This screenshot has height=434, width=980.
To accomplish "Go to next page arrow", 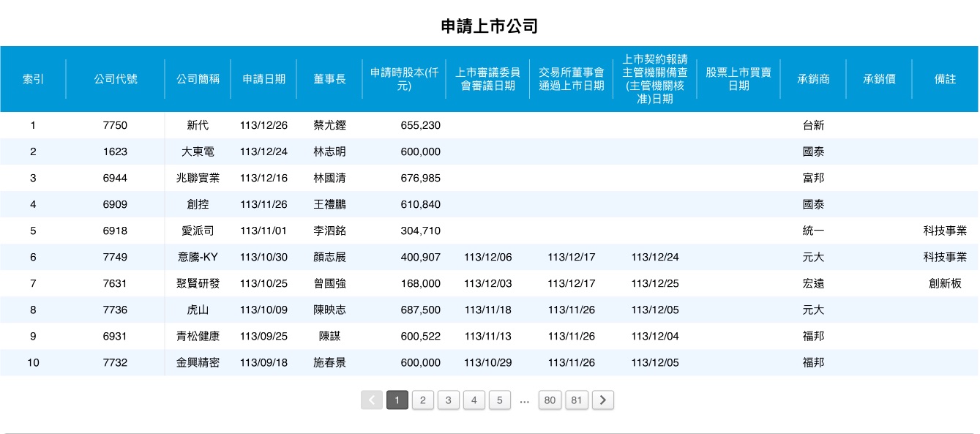I will coord(602,400).
